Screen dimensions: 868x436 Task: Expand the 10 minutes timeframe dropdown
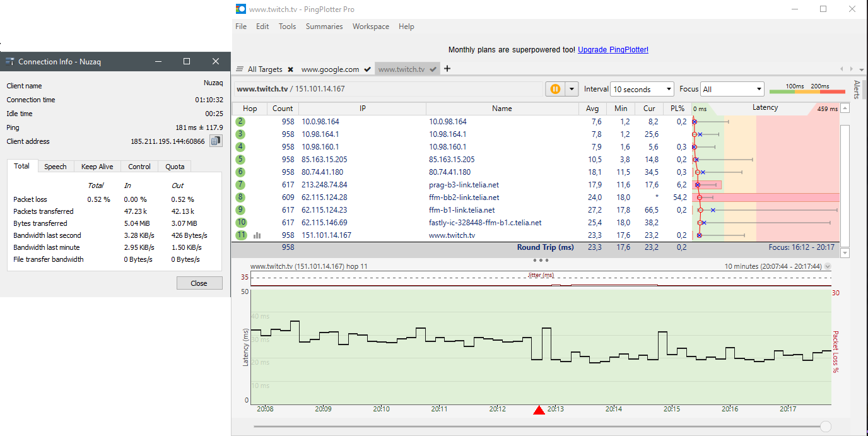(x=828, y=267)
